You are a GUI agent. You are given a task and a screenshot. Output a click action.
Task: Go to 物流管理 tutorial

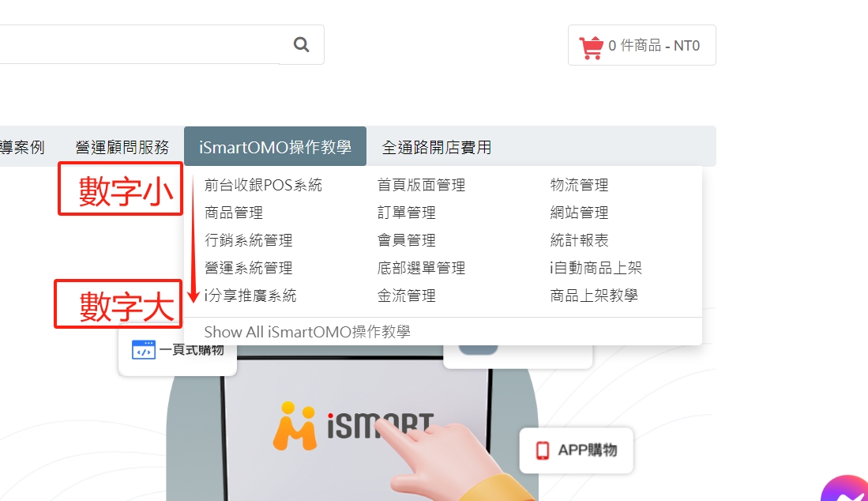tap(579, 185)
